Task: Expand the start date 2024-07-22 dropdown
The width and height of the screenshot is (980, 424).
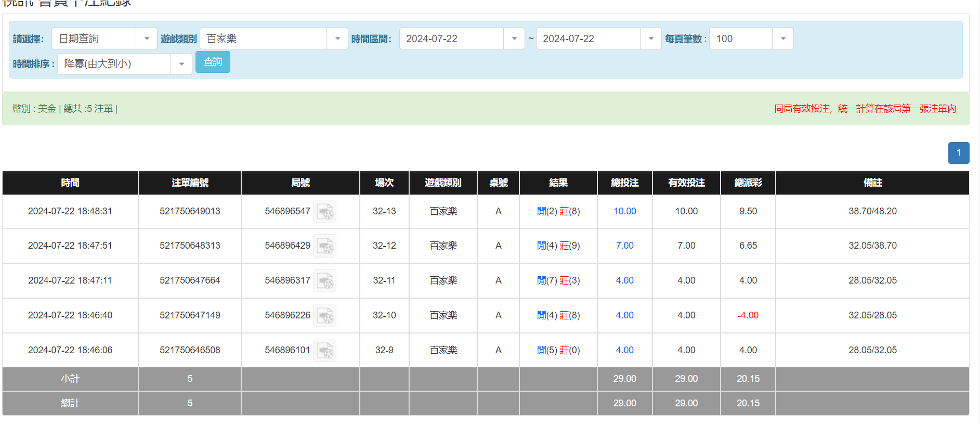Action: [x=514, y=39]
